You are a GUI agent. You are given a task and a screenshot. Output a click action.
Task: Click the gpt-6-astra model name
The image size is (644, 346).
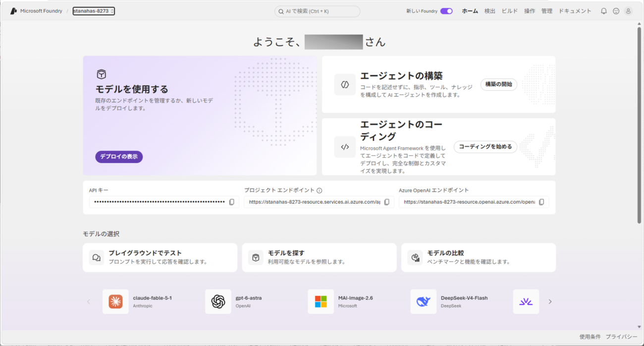pos(249,298)
